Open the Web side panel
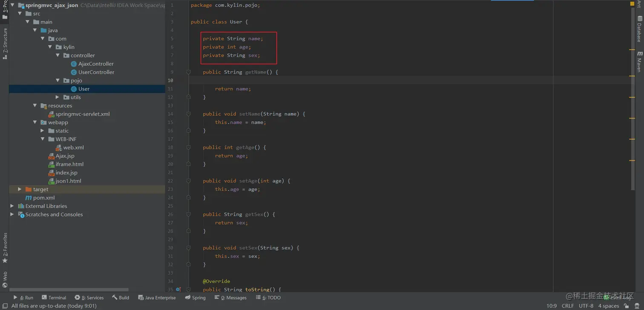 [5, 279]
